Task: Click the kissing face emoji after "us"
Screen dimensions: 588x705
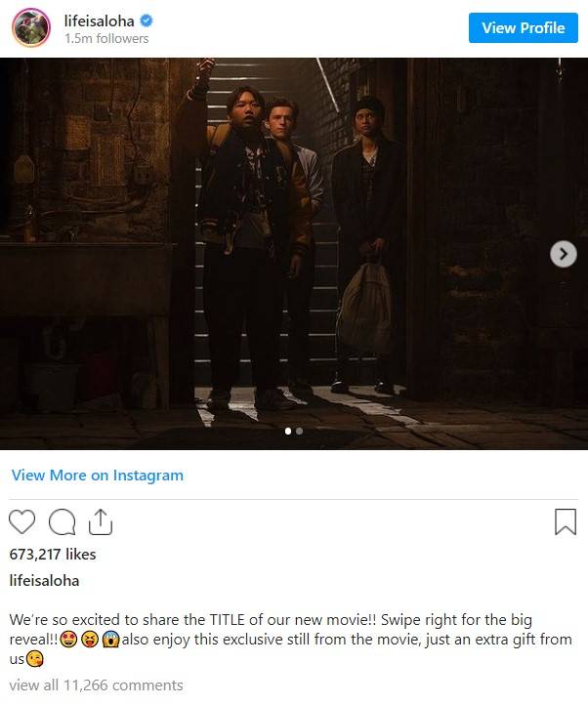Action: tap(34, 659)
